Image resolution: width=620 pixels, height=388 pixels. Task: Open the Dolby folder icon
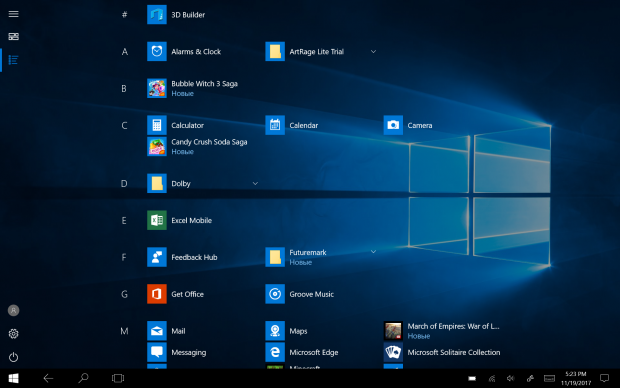click(x=157, y=184)
